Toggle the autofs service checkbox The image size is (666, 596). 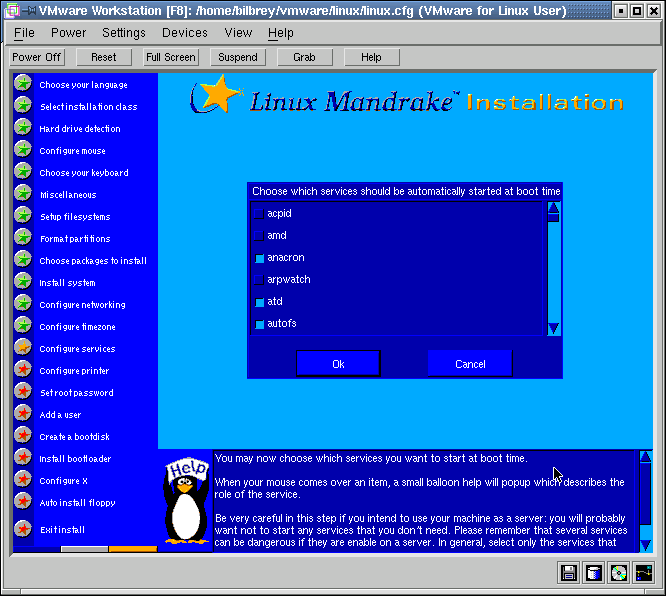pyautogui.click(x=259, y=324)
